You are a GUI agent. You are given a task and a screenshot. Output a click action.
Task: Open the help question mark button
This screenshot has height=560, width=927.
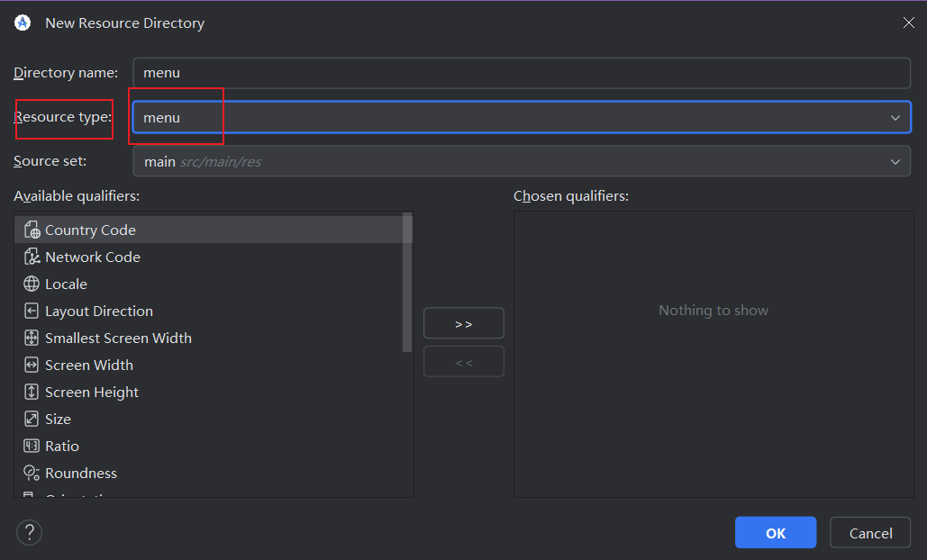29,532
